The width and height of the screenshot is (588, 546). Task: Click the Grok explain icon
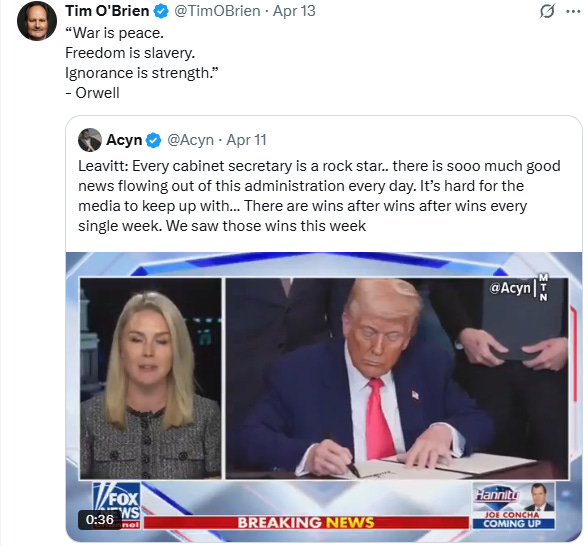pos(547,11)
